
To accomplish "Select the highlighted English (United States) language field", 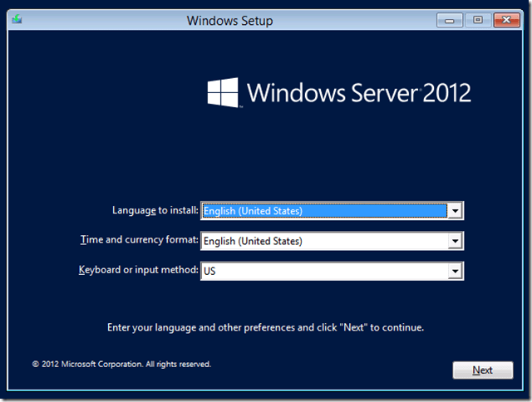I will [324, 211].
